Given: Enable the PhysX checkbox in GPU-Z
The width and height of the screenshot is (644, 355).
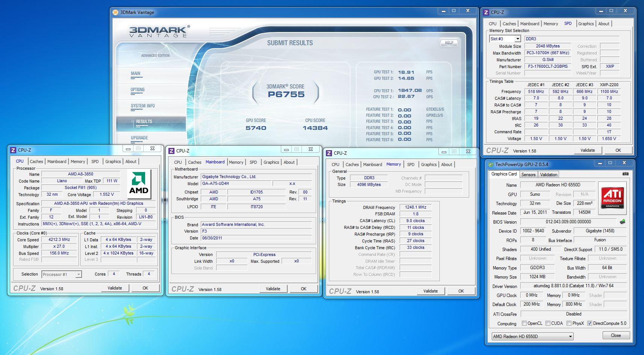Looking at the screenshot, I should coord(569,323).
